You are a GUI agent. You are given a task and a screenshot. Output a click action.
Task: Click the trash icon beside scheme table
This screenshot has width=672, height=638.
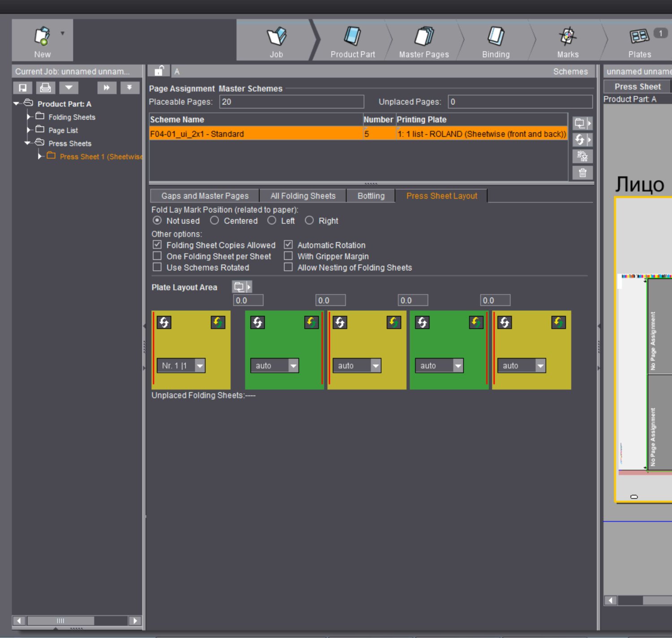pyautogui.click(x=582, y=173)
